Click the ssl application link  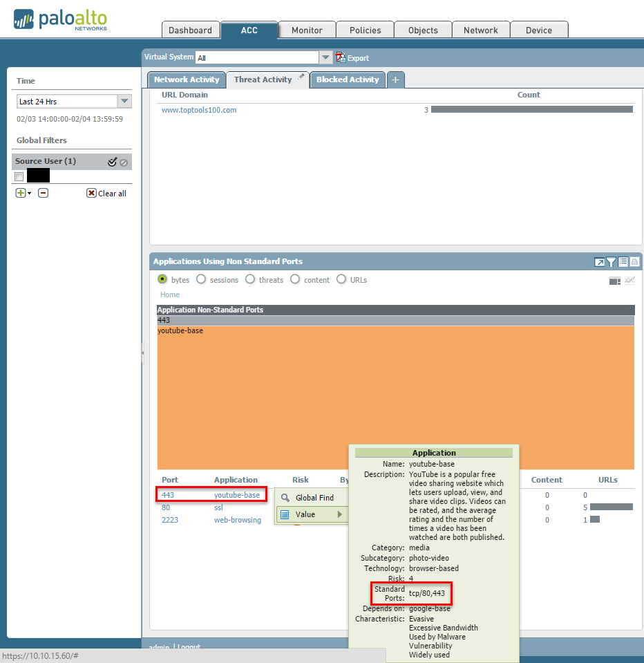(218, 507)
